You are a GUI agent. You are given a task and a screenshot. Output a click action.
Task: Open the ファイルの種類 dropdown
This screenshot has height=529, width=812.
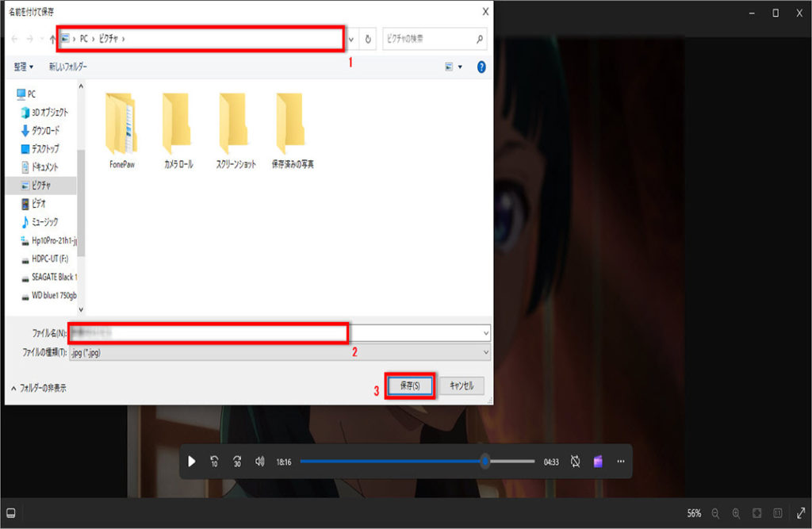click(x=279, y=353)
